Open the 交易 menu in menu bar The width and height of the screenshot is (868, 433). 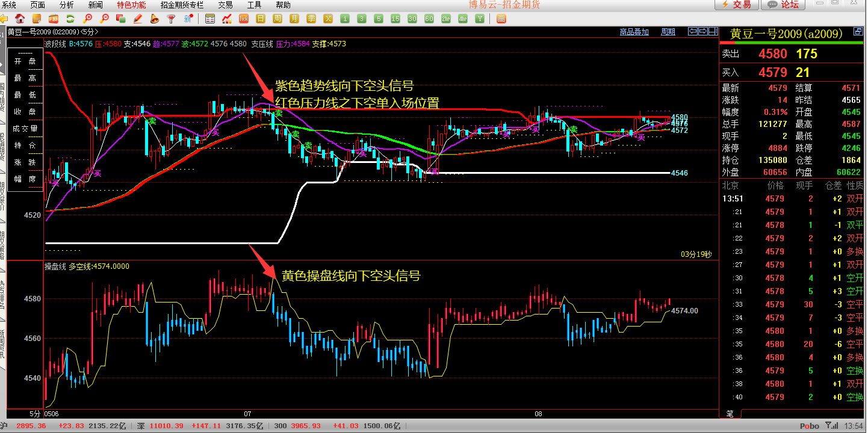pyautogui.click(x=226, y=5)
